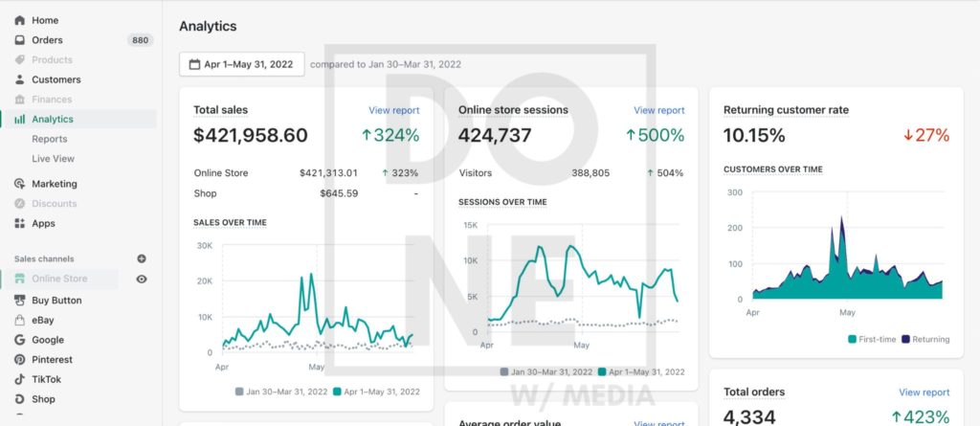Click the 424,737 sessions value

coord(495,135)
